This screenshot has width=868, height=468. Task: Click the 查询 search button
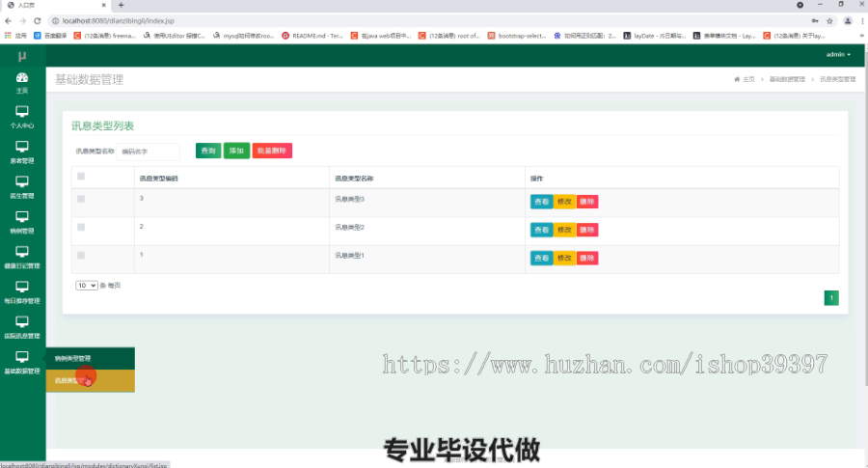[x=208, y=151]
